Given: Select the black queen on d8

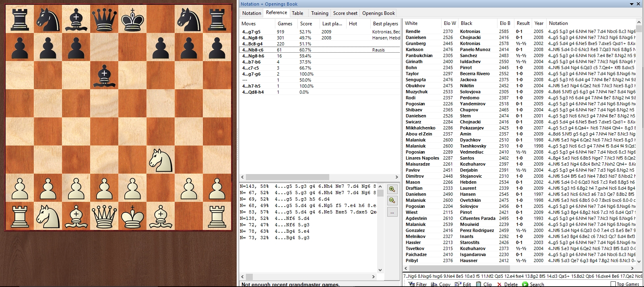Looking at the screenshot, I should [x=104, y=19].
